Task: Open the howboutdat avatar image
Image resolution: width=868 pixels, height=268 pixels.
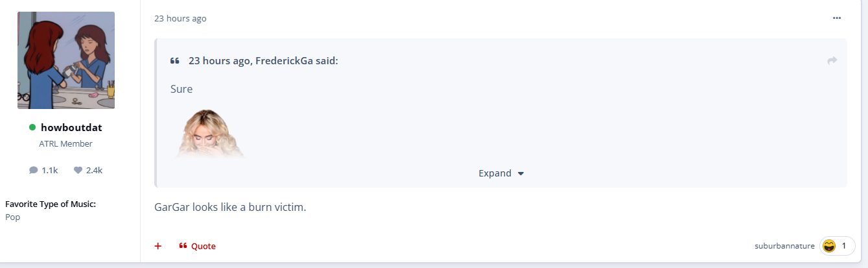Action: (66, 60)
